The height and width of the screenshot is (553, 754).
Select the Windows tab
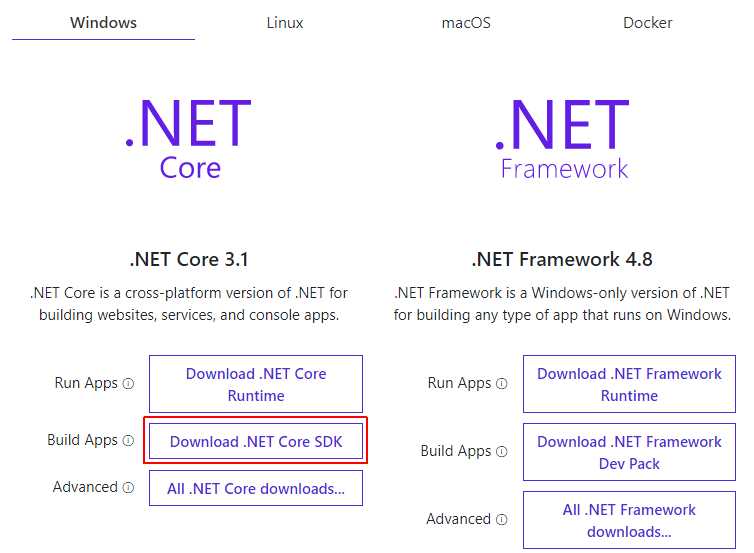pos(103,23)
